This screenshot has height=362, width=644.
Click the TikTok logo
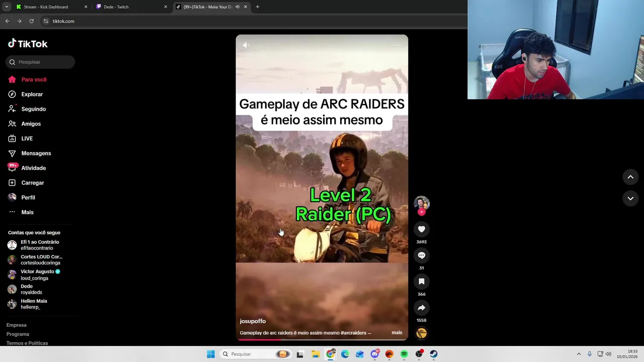coord(28,44)
